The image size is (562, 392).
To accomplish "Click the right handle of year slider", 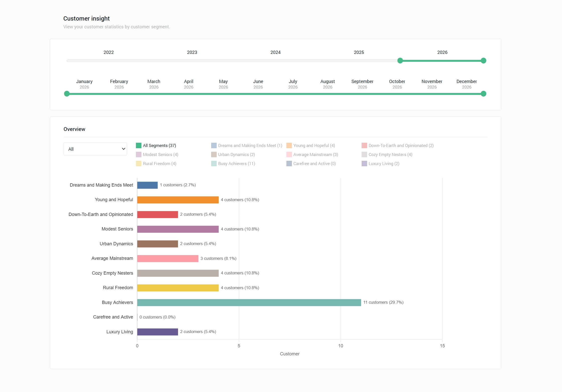I will [x=484, y=61].
